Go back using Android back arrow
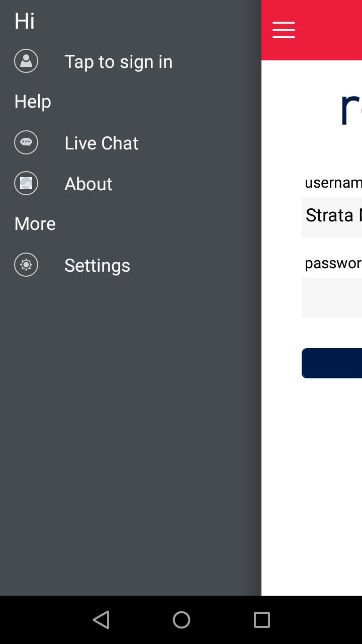 tap(101, 620)
